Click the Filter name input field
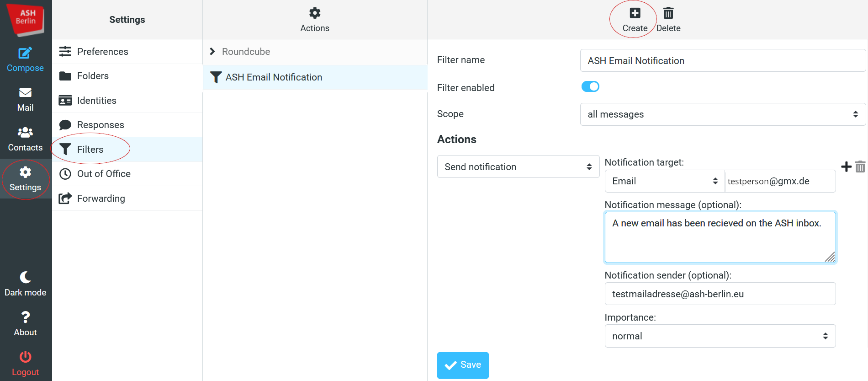The width and height of the screenshot is (868, 381). click(723, 61)
